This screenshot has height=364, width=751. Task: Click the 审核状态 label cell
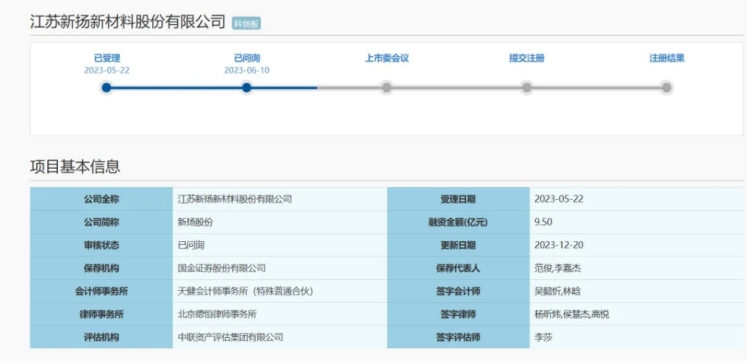(x=102, y=245)
